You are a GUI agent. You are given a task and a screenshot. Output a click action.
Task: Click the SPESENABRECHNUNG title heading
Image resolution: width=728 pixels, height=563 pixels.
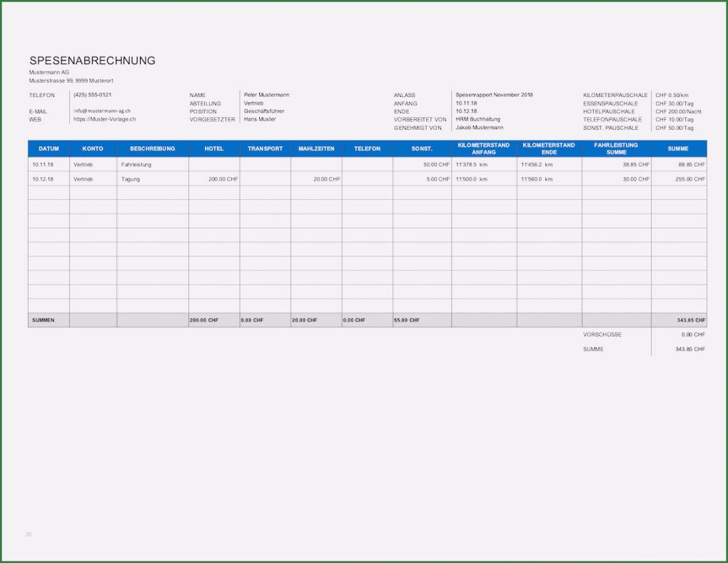point(91,61)
